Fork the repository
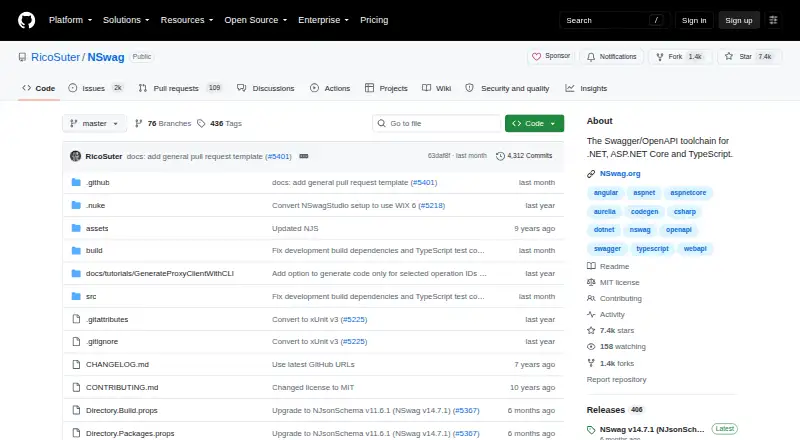The height and width of the screenshot is (440, 800). pos(679,56)
